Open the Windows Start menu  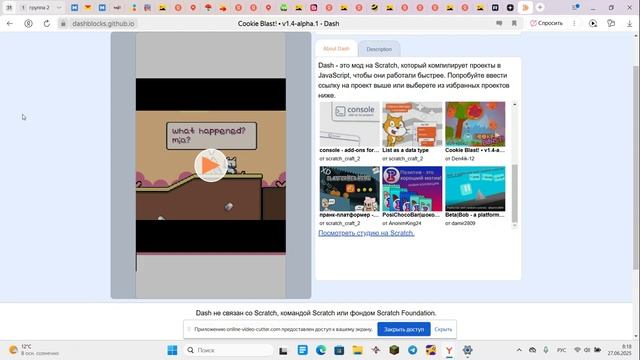[172, 350]
